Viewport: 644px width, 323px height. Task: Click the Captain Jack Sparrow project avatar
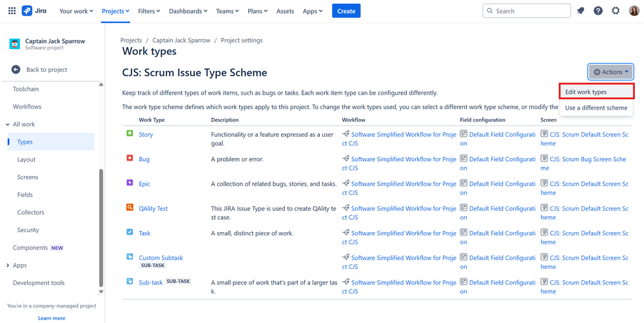[14, 44]
